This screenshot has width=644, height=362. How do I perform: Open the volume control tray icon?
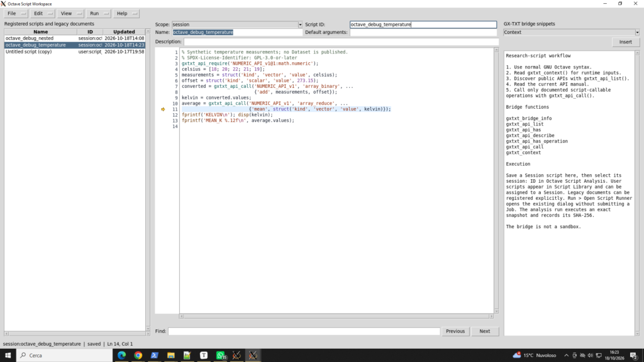pyautogui.click(x=590, y=356)
